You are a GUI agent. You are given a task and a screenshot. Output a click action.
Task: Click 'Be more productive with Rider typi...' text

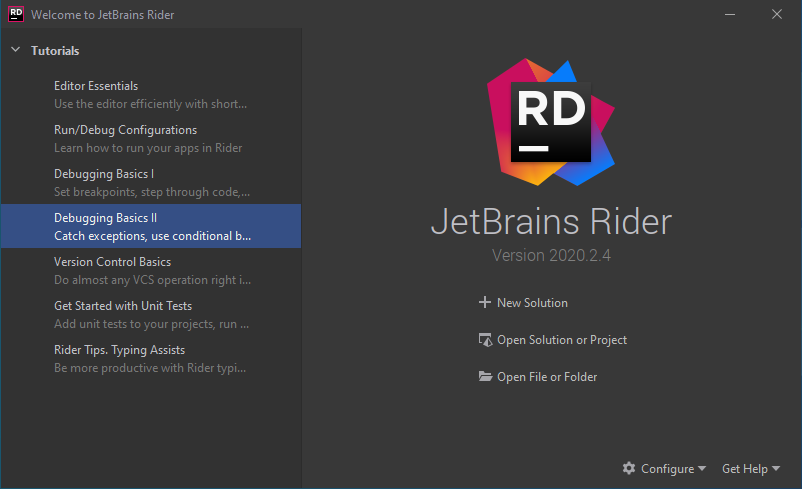(150, 368)
